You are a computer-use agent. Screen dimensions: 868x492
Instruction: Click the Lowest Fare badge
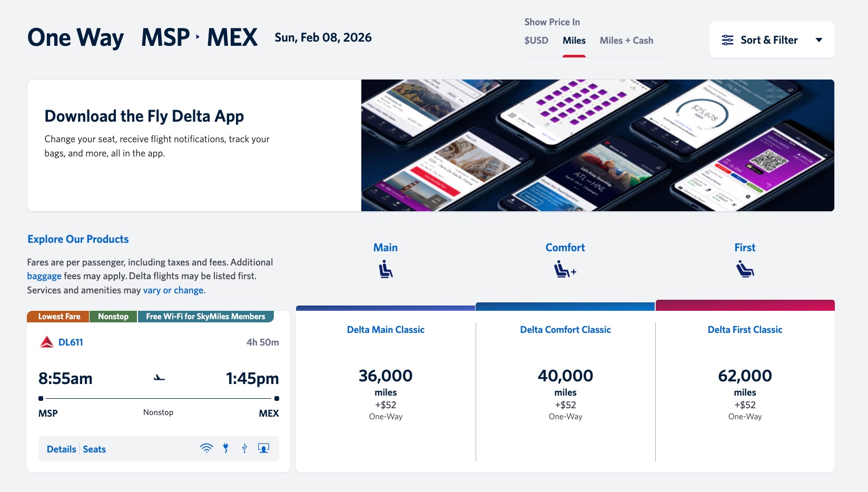point(58,317)
